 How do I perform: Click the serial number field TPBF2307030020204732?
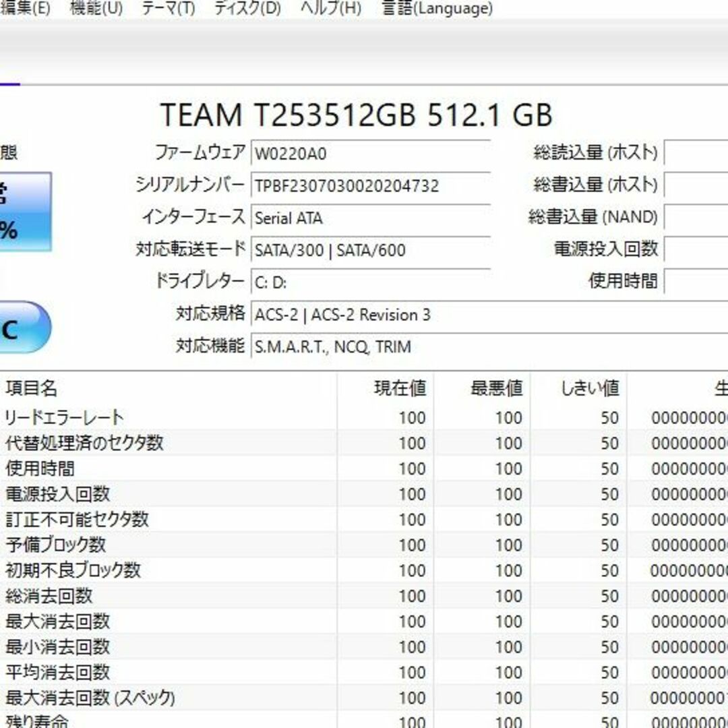pos(371,186)
